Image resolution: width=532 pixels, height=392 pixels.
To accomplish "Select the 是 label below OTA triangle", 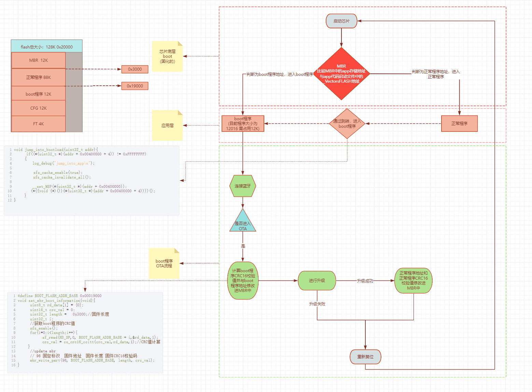I will (243, 246).
